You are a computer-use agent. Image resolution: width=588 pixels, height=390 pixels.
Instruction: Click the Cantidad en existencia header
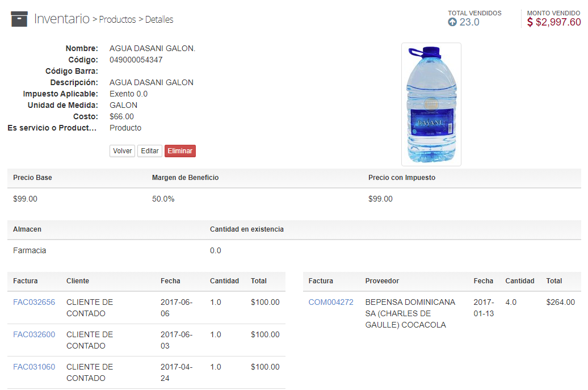[247, 229]
